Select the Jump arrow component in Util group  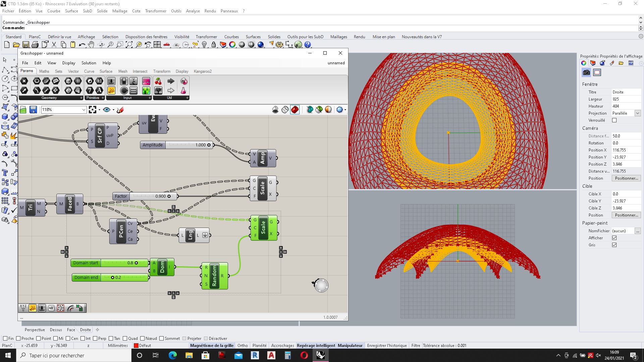171,81
